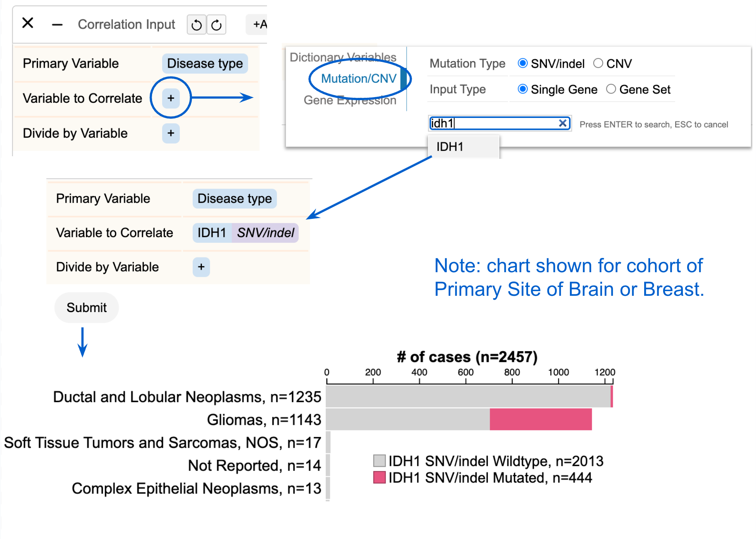The height and width of the screenshot is (539, 756).
Task: Clear the idh1 search field
Action: click(563, 123)
